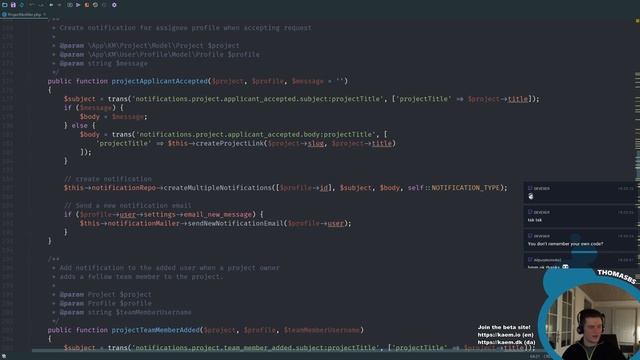640x360 pixels.
Task: Click the purple hexagon icon ending the toolbar
Action: 114,5
